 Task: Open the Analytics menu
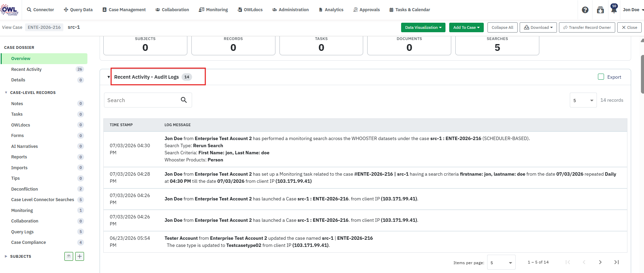click(331, 10)
